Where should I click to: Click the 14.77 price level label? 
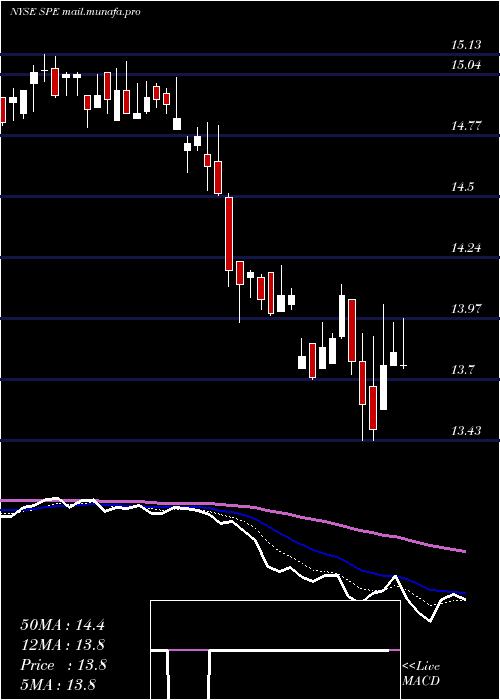pos(466,126)
